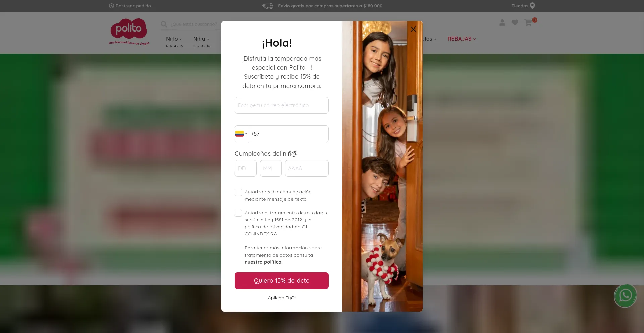This screenshot has height=333, width=644.
Task: Check the text message authorization box
Action: coord(238,192)
